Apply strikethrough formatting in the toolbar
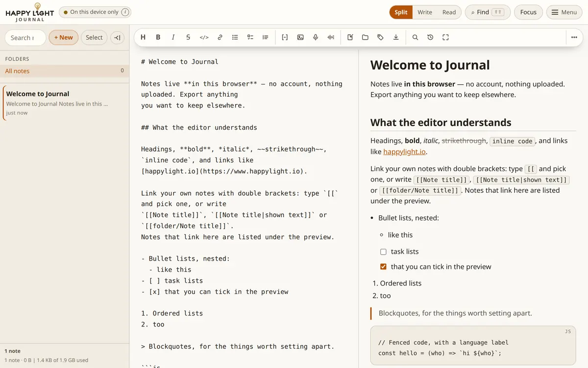Screen dimensions: 588x368 click(188, 37)
